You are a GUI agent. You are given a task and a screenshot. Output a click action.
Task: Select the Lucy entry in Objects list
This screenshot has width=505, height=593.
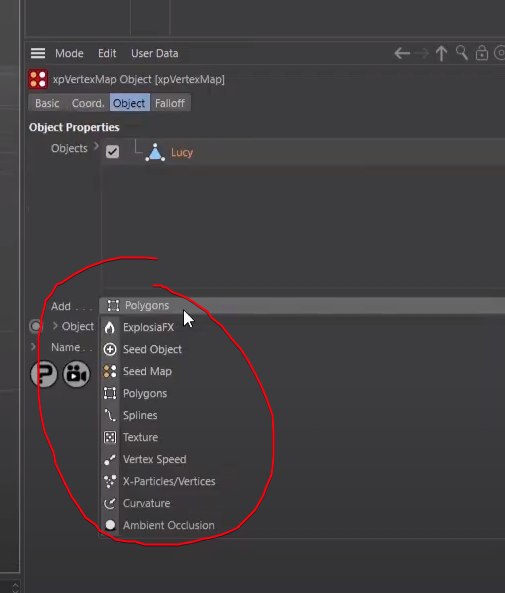(x=182, y=152)
